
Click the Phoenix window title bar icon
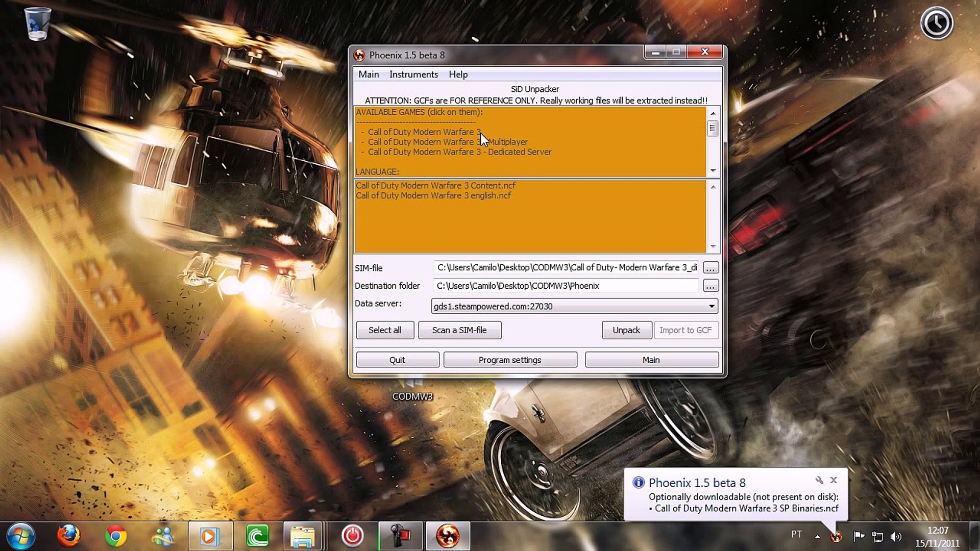click(x=359, y=55)
